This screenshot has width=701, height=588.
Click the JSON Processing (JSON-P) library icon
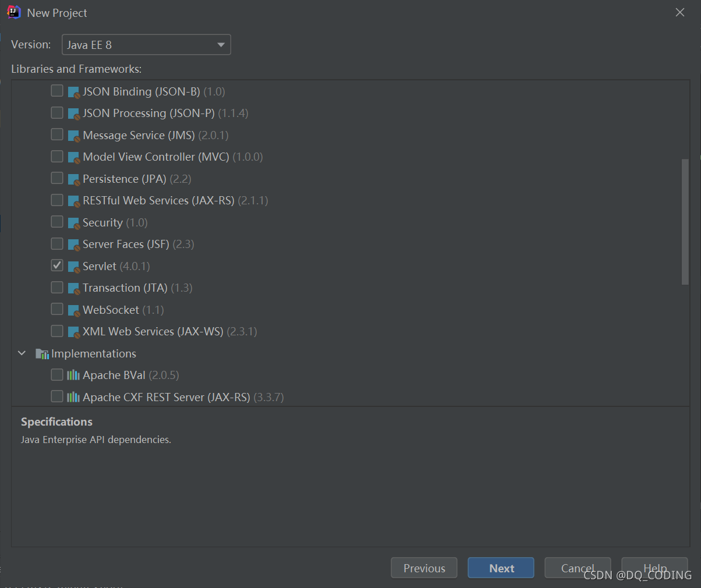pos(73,114)
